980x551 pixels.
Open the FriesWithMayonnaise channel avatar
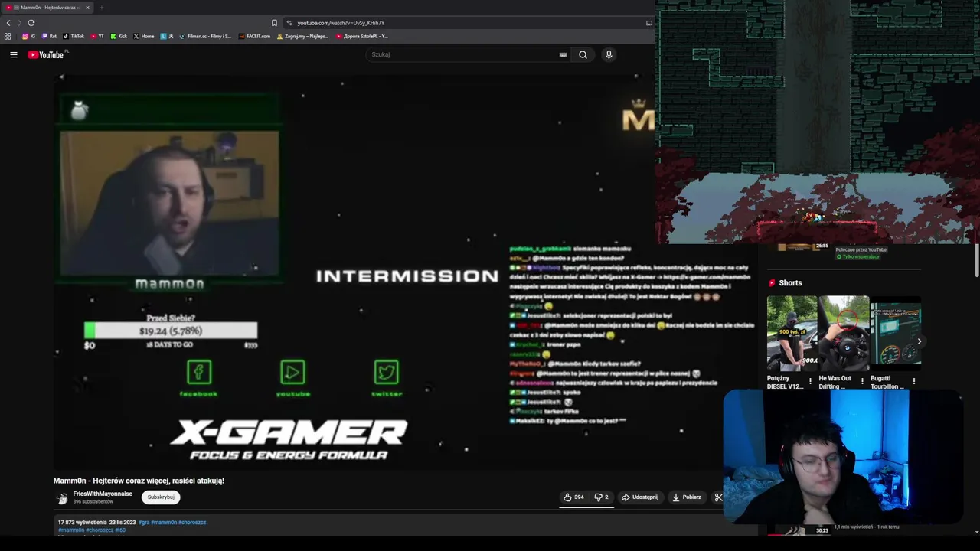pyautogui.click(x=62, y=498)
